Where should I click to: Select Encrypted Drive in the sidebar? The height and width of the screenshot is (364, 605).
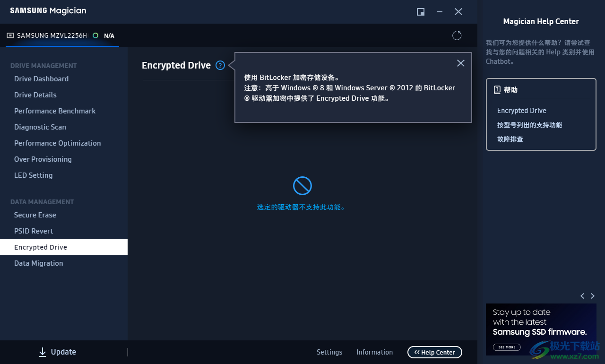coord(64,247)
